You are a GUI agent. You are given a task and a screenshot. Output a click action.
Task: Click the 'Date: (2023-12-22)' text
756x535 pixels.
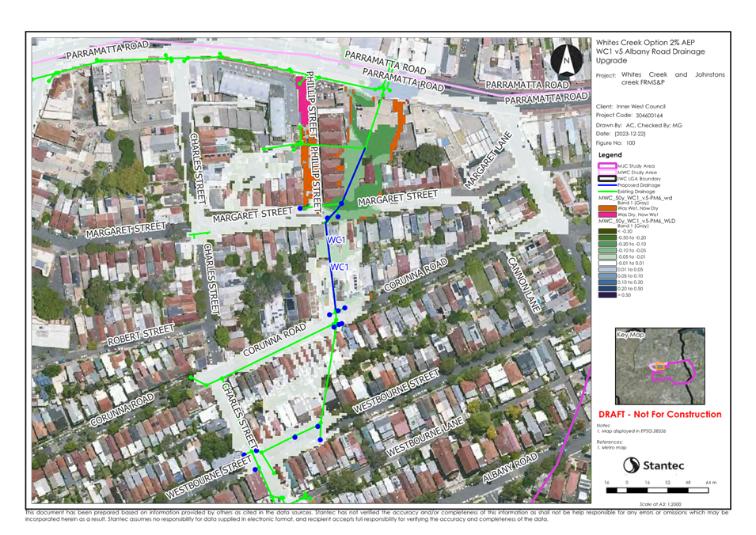click(x=621, y=134)
